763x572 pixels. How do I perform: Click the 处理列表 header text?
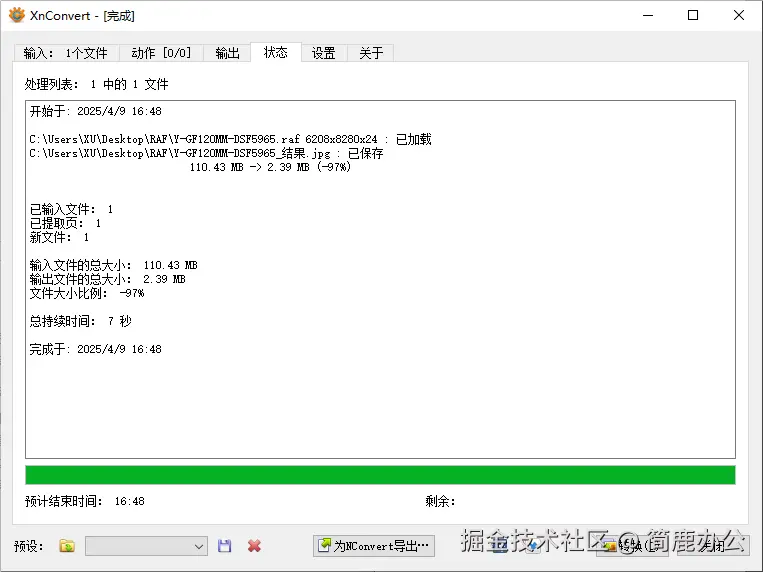96,84
